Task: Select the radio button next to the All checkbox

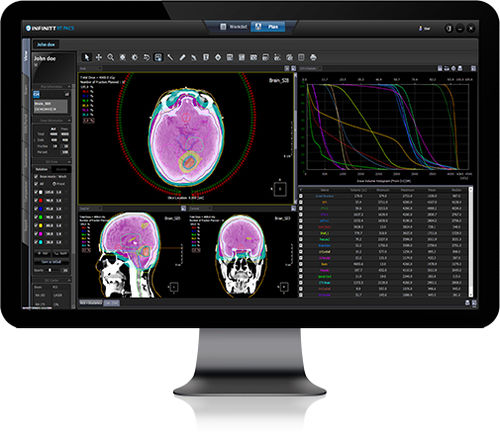Action: click(x=54, y=184)
